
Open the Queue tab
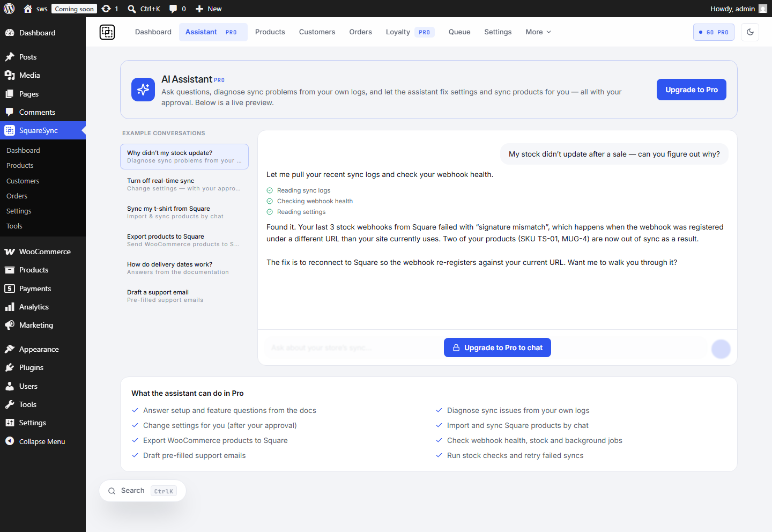click(459, 32)
